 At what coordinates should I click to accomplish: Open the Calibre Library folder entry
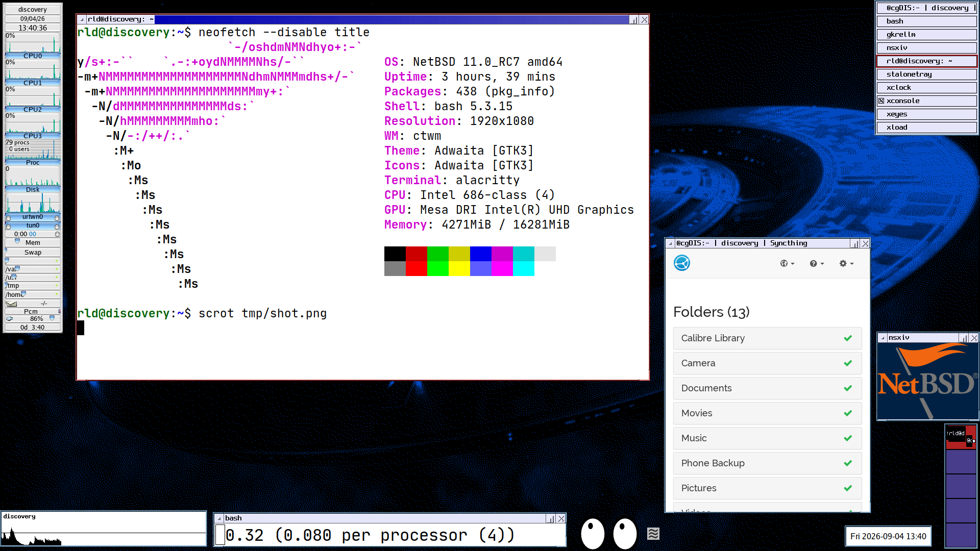tap(767, 338)
